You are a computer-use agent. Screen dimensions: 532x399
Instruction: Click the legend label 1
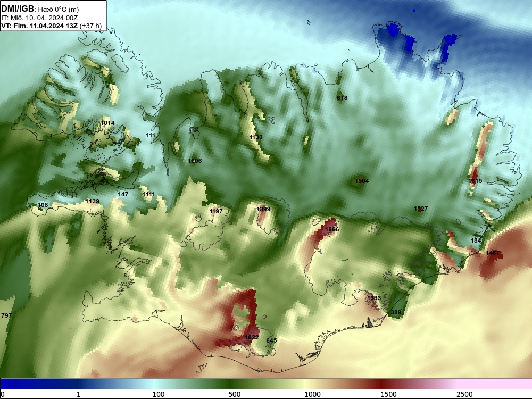(78, 394)
